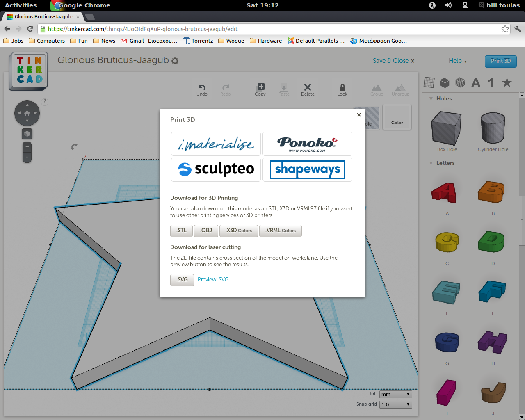This screenshot has width=525, height=420.
Task: Open the Numbers shape category icon
Action: pos(490,82)
